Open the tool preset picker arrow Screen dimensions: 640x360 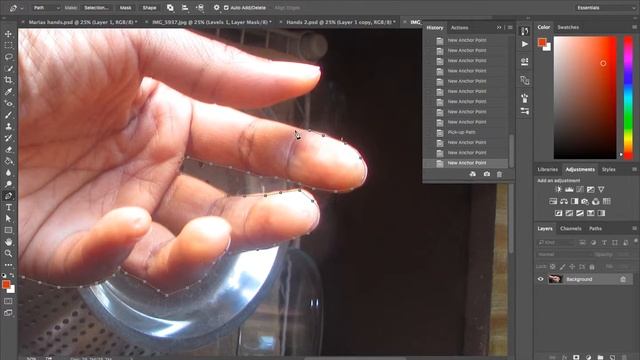tap(22, 8)
